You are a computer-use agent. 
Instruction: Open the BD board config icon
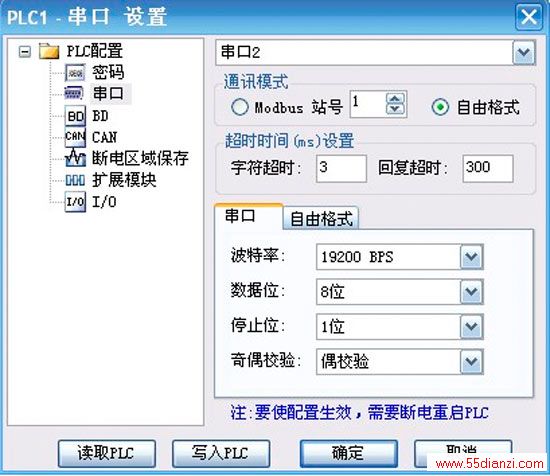pos(75,116)
